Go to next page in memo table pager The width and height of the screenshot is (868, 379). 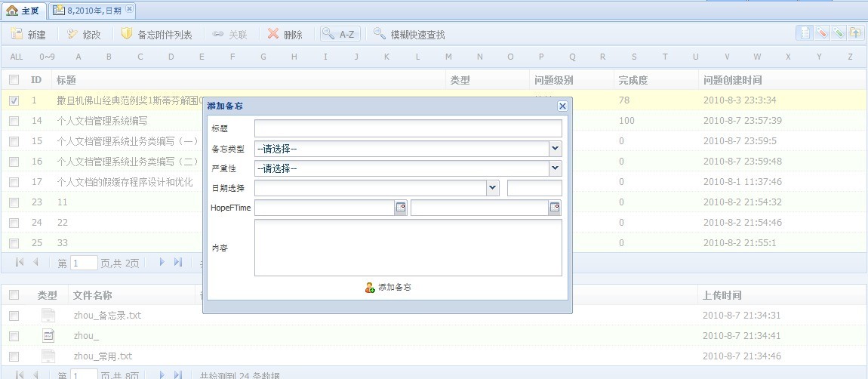coord(162,262)
